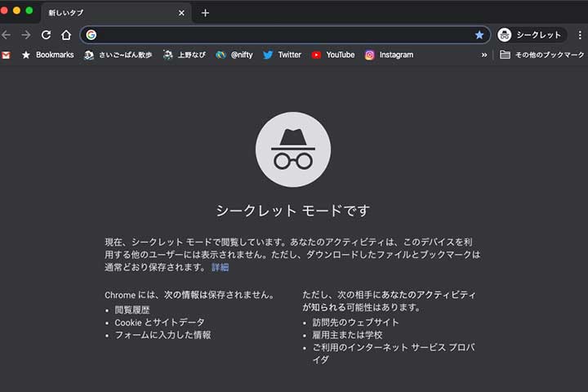
Task: Click the 雇用主または学校 list item
Action: click(x=348, y=335)
